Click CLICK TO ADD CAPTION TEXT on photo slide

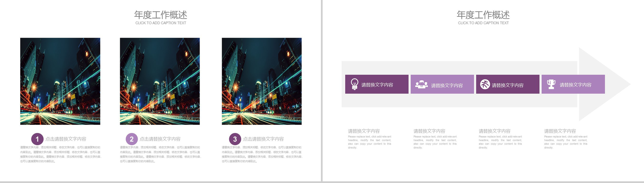[161, 23]
